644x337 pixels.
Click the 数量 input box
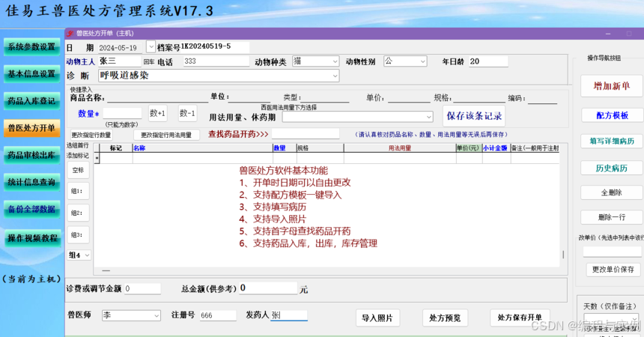click(x=122, y=113)
